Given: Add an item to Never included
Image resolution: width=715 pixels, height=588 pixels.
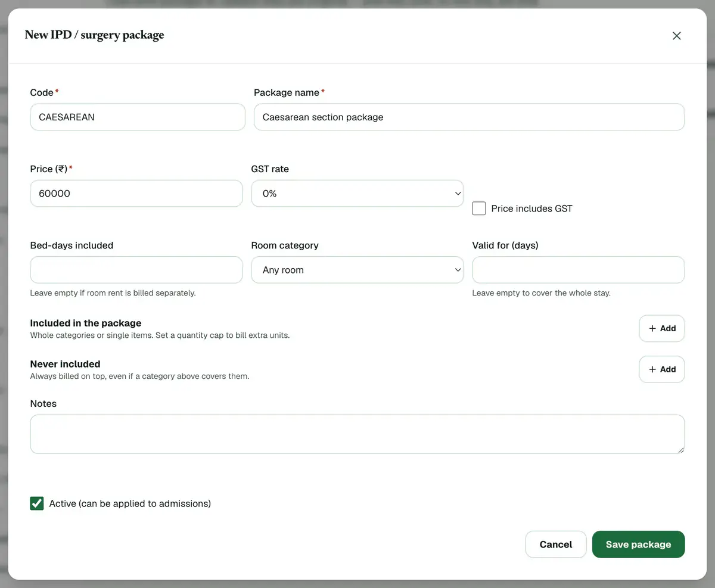Looking at the screenshot, I should (662, 369).
